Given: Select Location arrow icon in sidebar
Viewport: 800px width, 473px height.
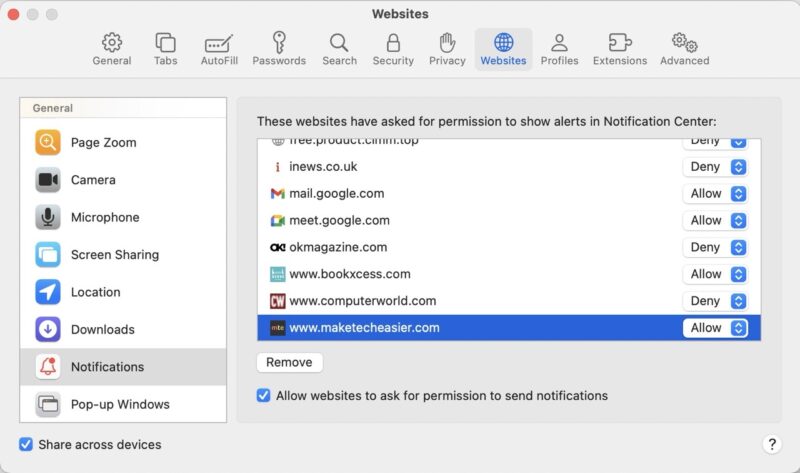Looking at the screenshot, I should coord(47,292).
